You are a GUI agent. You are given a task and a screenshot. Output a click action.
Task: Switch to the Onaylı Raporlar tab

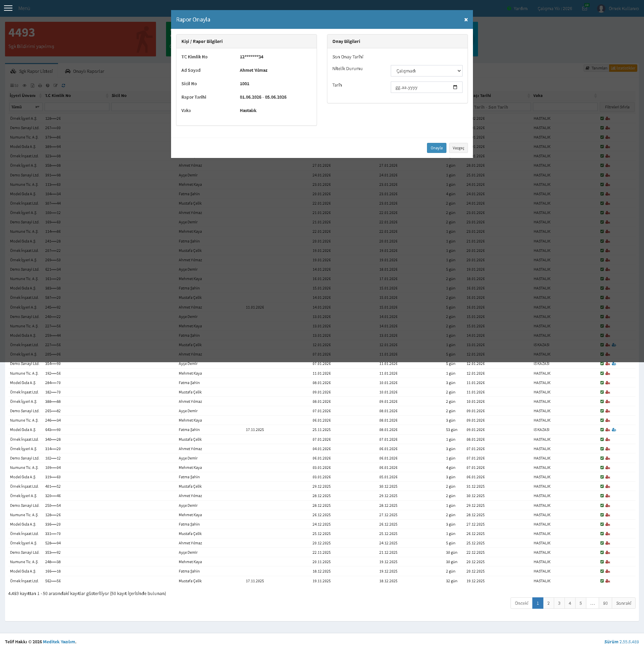coord(85,71)
